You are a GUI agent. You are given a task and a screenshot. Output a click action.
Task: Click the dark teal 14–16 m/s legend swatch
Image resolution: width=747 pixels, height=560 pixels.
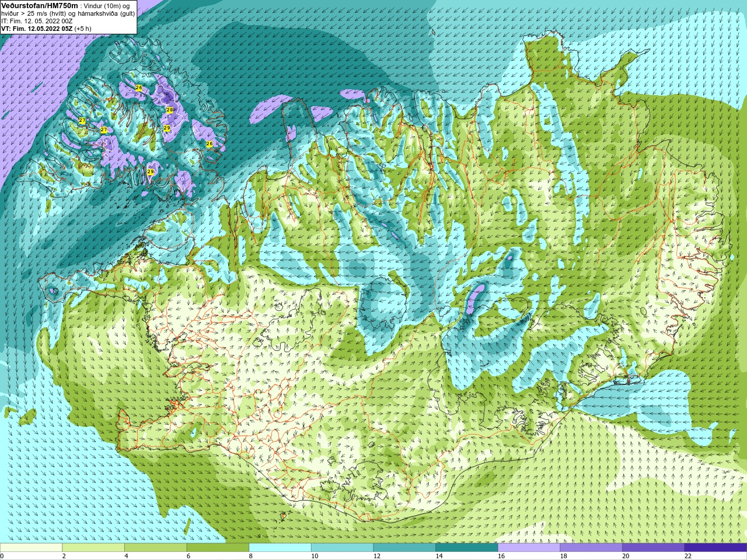coord(467,548)
